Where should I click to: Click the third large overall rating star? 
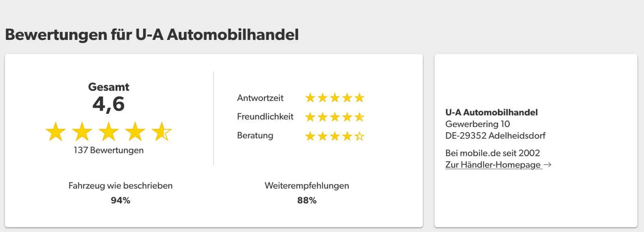click(109, 132)
